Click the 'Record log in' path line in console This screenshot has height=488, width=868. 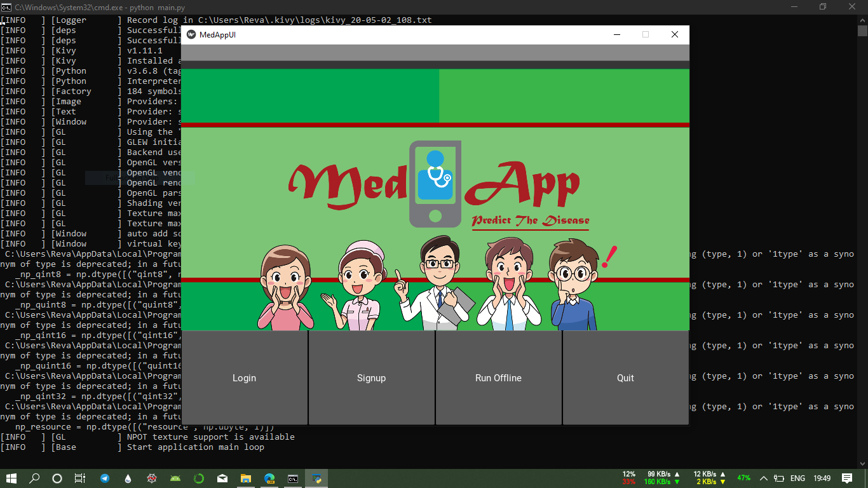click(x=280, y=20)
